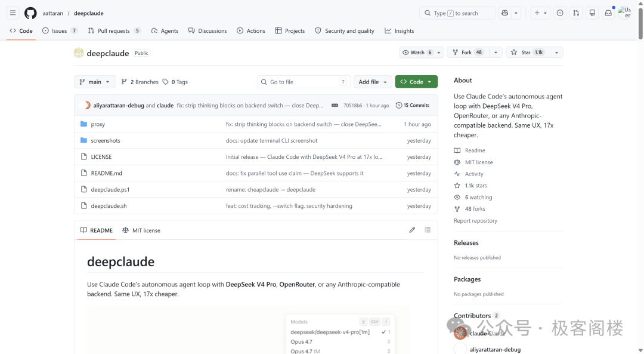Click the aattaran owner breadcrumb

pyautogui.click(x=52, y=13)
